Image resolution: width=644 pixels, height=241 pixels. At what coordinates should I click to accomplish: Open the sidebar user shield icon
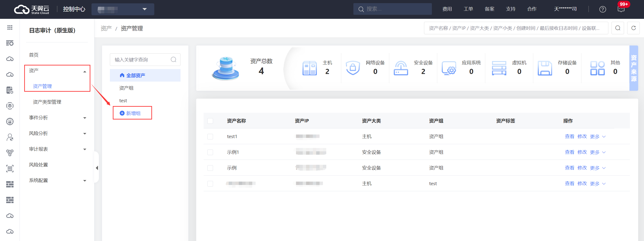pyautogui.click(x=10, y=137)
